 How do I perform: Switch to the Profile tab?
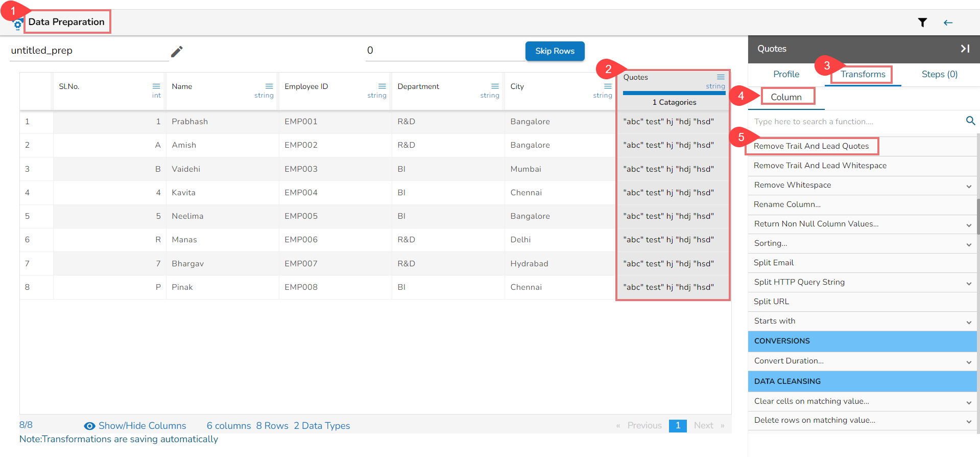pyautogui.click(x=786, y=74)
